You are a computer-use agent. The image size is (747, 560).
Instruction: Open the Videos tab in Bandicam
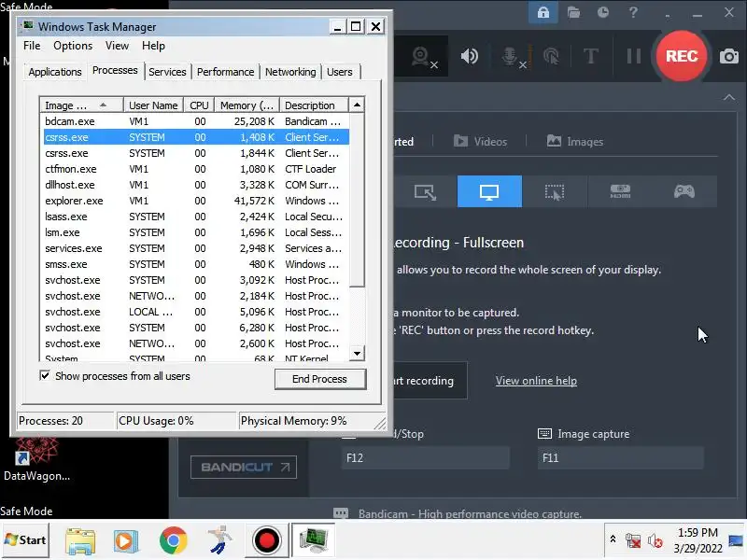click(x=480, y=142)
